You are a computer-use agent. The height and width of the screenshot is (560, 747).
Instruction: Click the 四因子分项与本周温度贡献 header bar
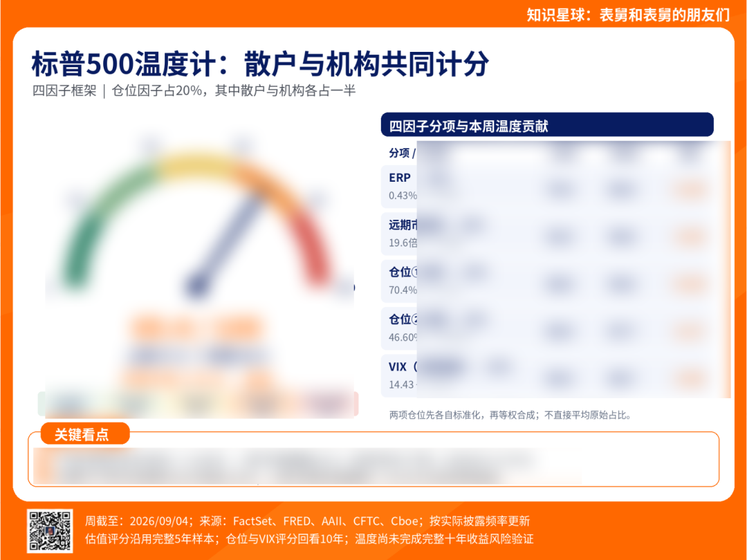point(547,125)
